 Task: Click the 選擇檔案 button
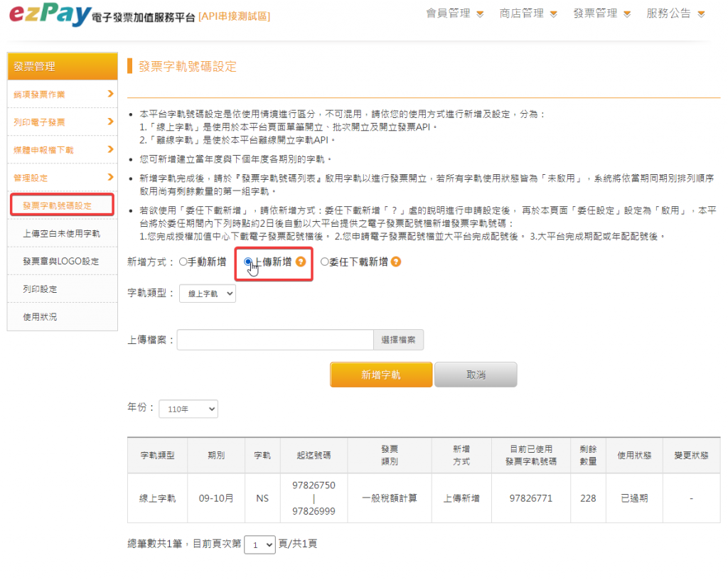(x=398, y=340)
